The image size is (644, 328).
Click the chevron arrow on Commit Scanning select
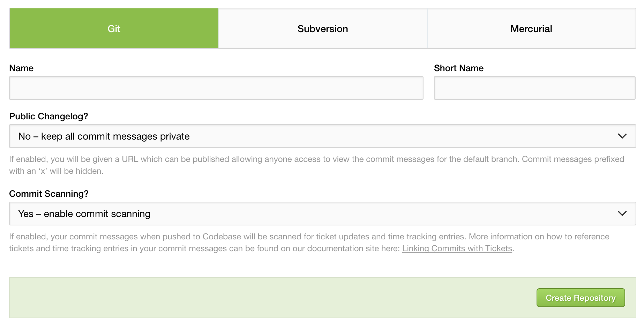point(622,214)
